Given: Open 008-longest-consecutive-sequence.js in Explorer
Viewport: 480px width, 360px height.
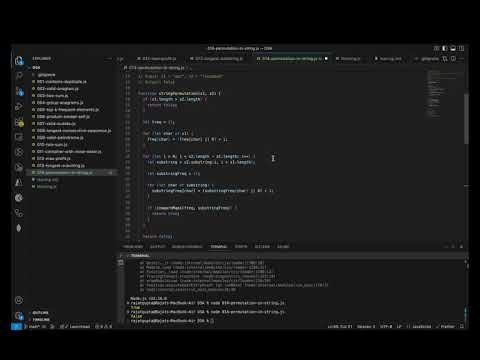Looking at the screenshot, I should tap(72, 131).
